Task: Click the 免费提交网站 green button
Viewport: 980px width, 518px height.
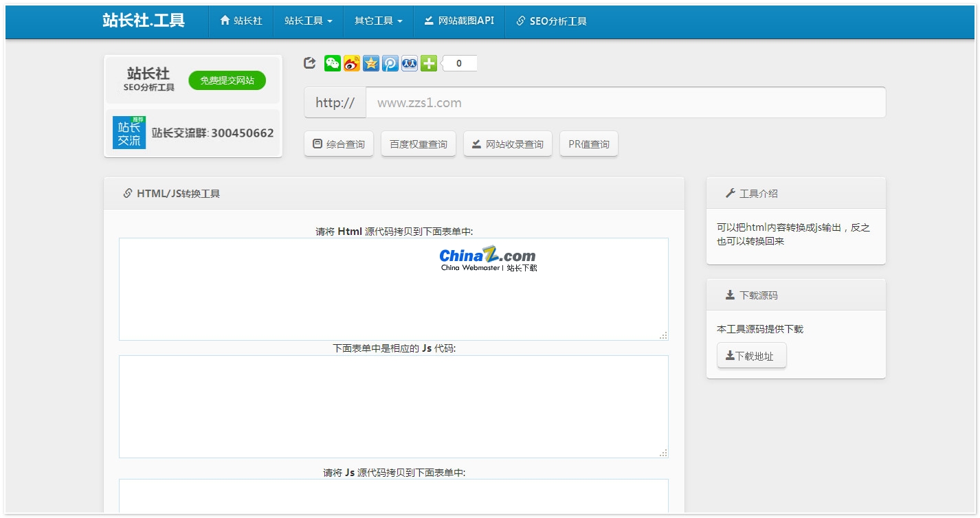Action: (227, 80)
